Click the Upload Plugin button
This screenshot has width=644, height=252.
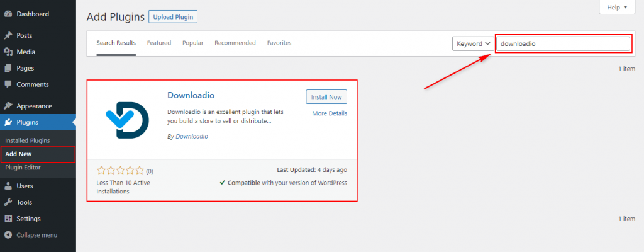[x=173, y=17]
